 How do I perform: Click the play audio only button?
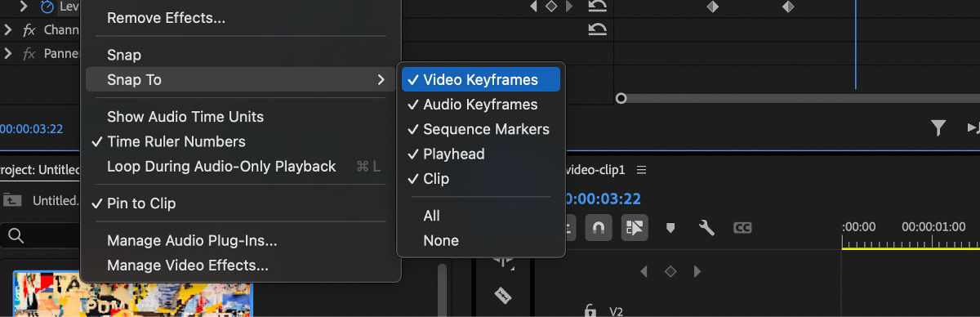pos(973,128)
